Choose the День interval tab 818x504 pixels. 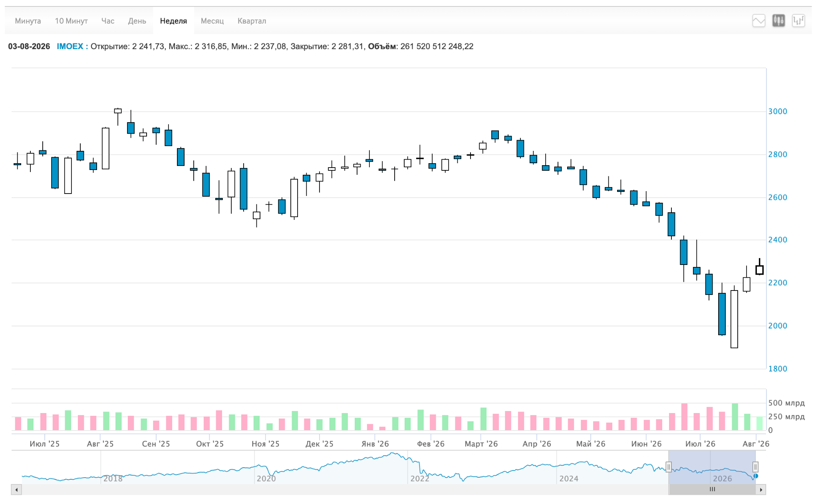(x=137, y=21)
